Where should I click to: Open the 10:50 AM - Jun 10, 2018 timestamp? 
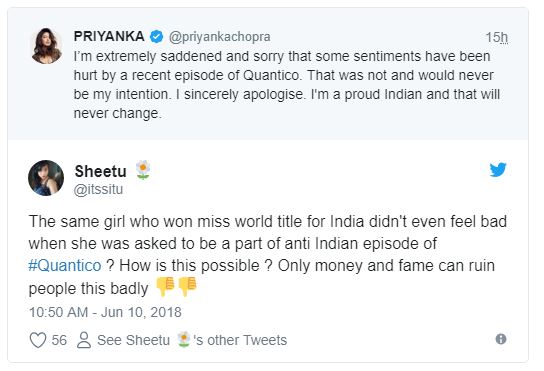(x=105, y=312)
